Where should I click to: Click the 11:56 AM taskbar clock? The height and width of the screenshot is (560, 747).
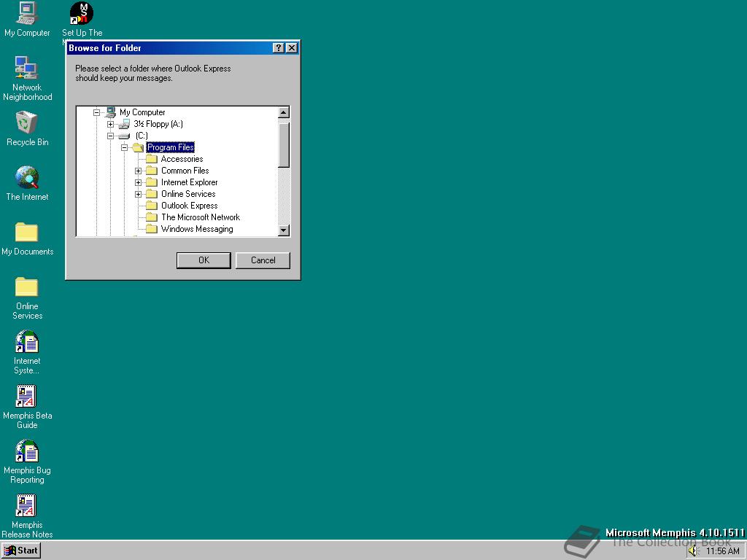(723, 551)
